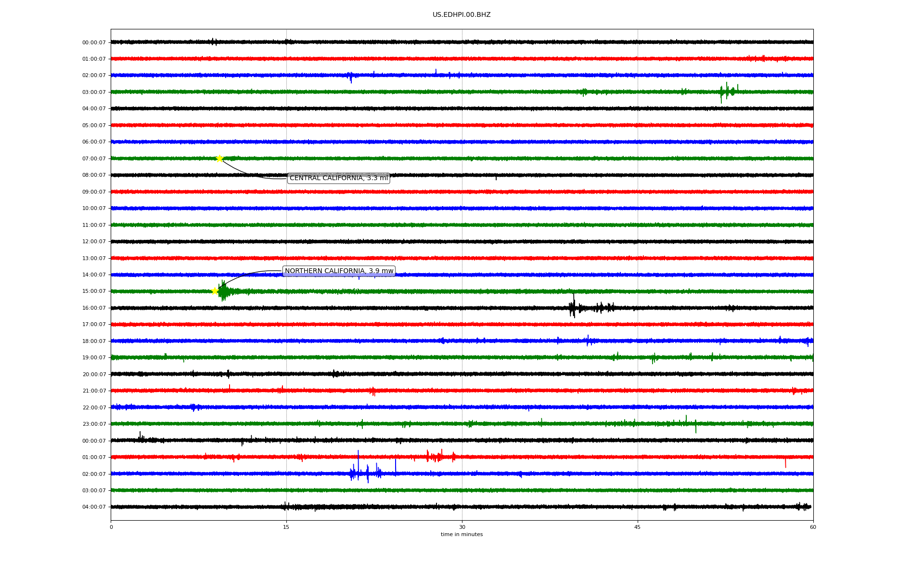Image resolution: width=924 pixels, height=578 pixels.
Task: Click the 15 tick label on the x-axis
Action: [x=286, y=527]
